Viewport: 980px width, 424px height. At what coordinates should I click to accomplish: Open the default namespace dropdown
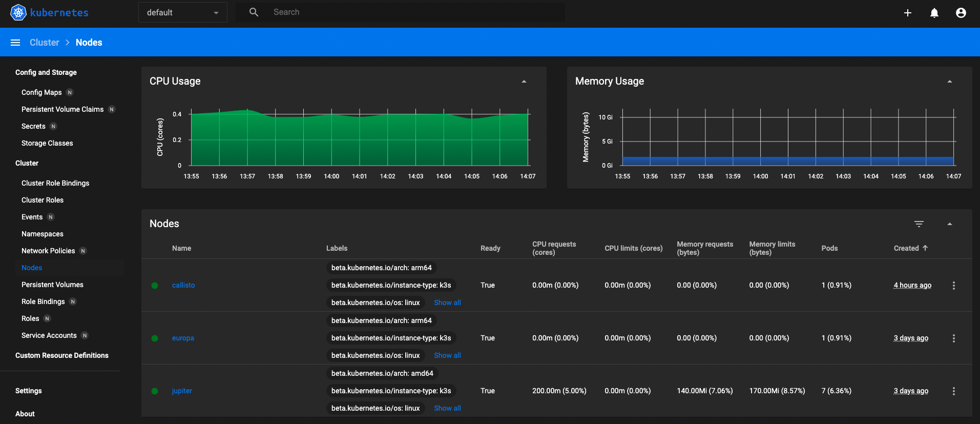click(x=183, y=12)
